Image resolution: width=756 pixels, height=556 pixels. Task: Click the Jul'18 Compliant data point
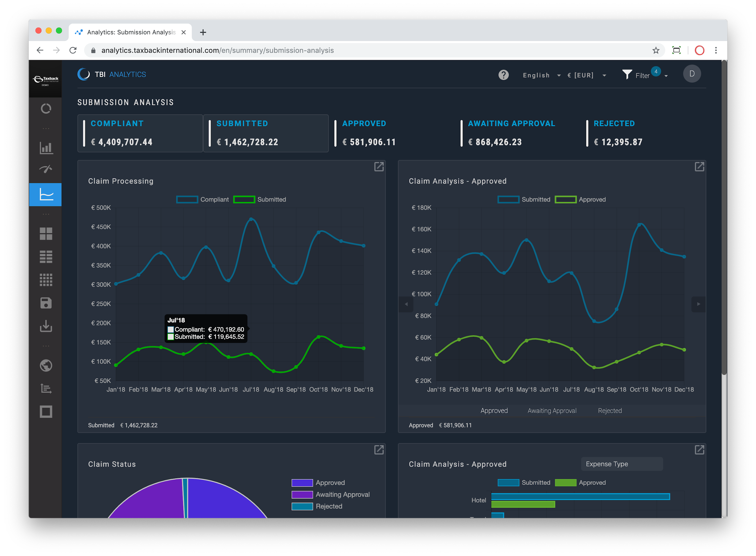tap(251, 219)
